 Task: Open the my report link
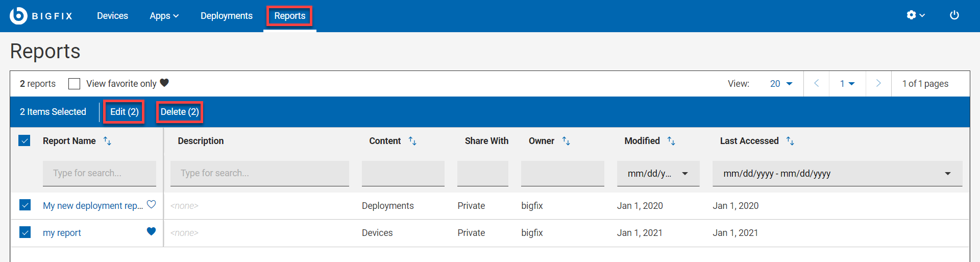(x=62, y=233)
